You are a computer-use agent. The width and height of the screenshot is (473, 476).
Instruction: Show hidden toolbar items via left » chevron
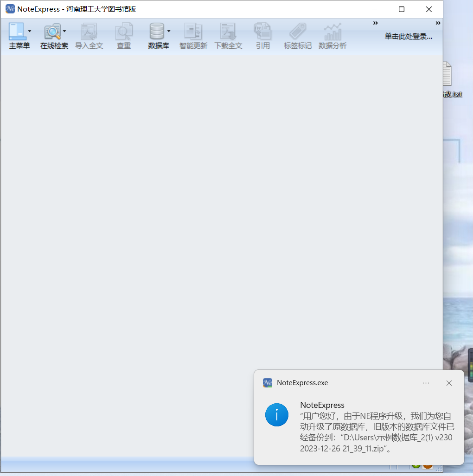point(375,23)
